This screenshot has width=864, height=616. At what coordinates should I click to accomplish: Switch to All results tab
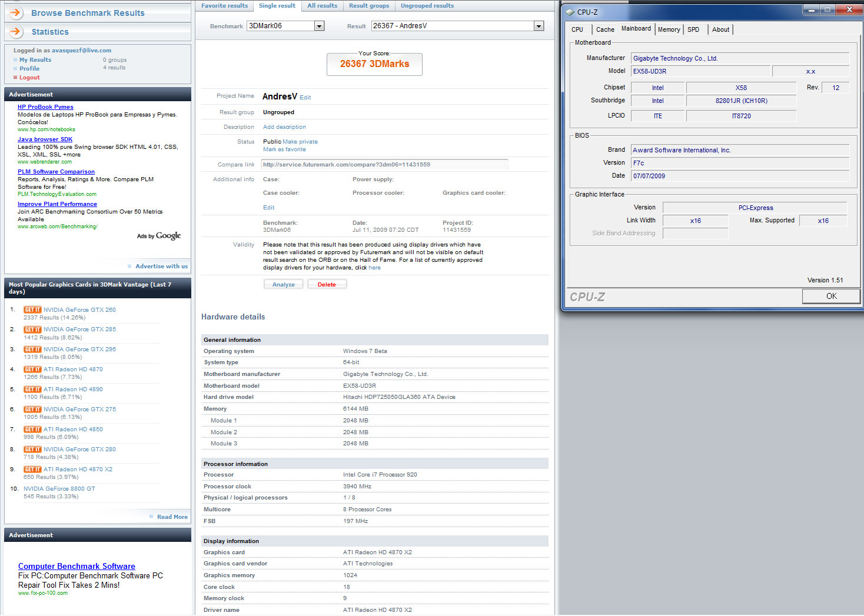coord(323,6)
